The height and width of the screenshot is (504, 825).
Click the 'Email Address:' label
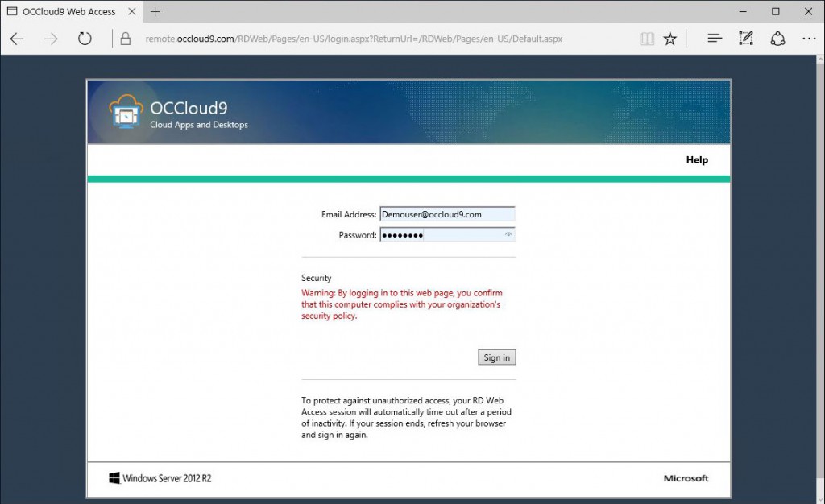click(x=349, y=214)
